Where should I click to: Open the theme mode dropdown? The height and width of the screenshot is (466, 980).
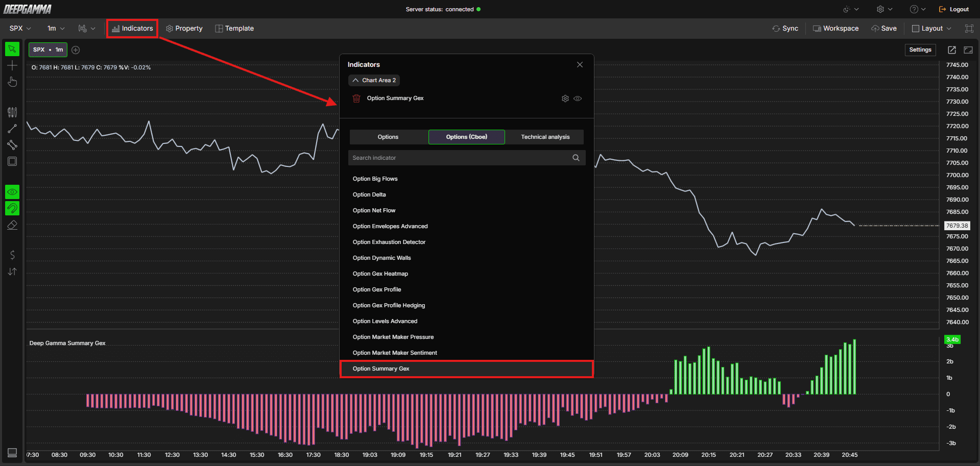(x=851, y=9)
